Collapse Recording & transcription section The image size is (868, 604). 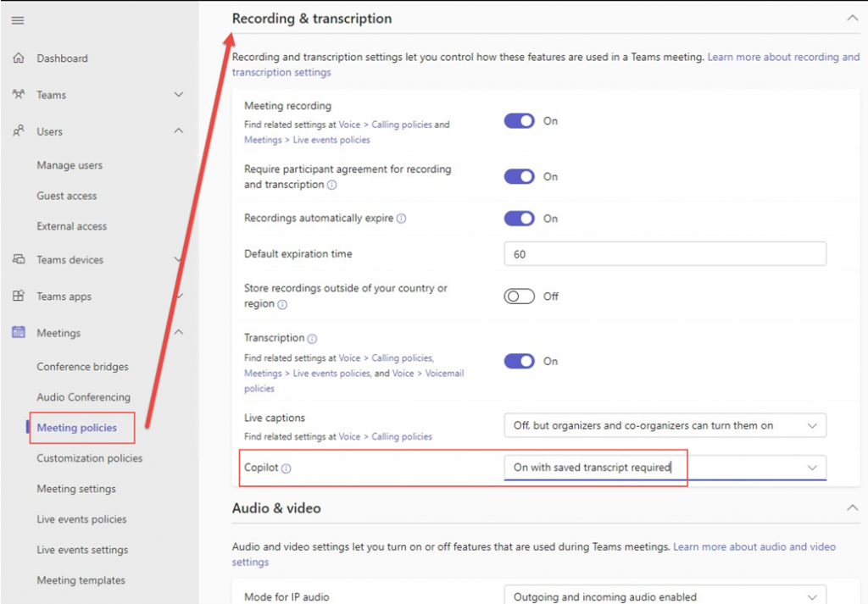coord(853,19)
